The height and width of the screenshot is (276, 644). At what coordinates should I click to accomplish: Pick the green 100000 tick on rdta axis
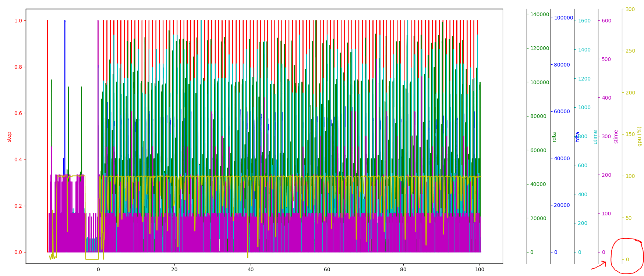[x=540, y=82]
